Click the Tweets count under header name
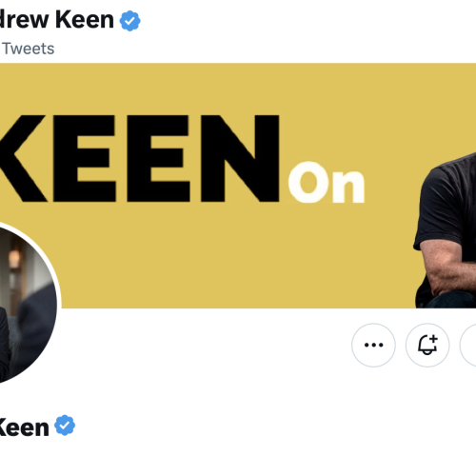This screenshot has width=476, height=476. pyautogui.click(x=28, y=49)
